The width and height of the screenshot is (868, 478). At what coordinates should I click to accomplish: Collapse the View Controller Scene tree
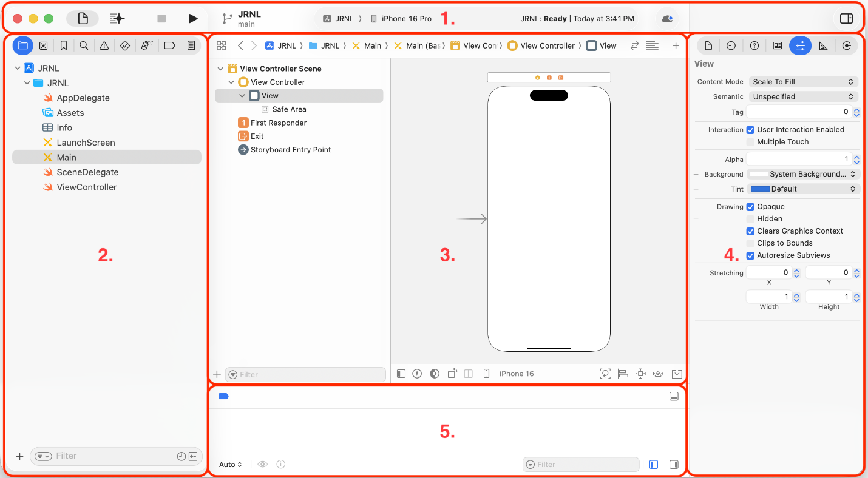(220, 68)
